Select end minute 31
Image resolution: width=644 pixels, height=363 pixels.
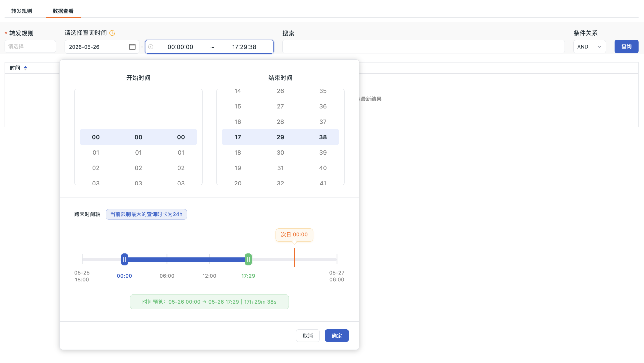click(x=280, y=168)
